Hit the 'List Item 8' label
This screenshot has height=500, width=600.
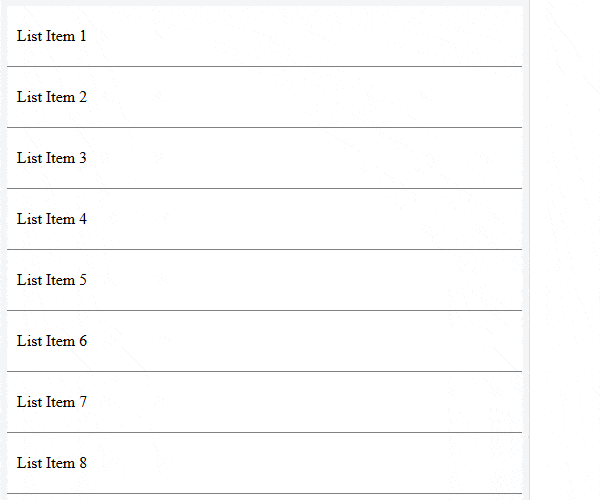tap(52, 463)
